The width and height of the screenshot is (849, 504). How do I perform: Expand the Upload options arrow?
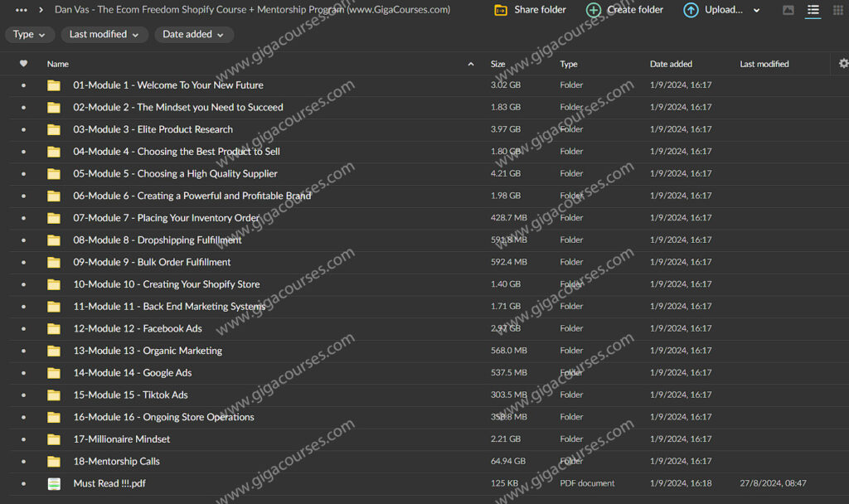756,10
